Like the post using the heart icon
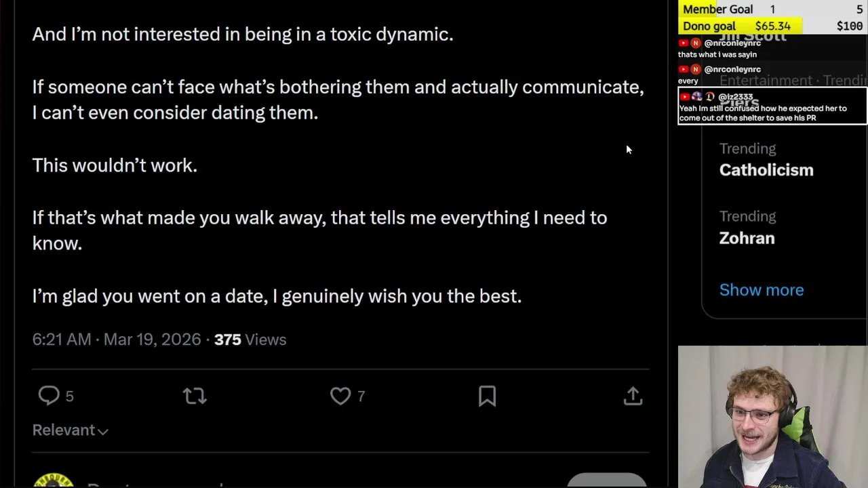The height and width of the screenshot is (488, 868). [x=340, y=396]
